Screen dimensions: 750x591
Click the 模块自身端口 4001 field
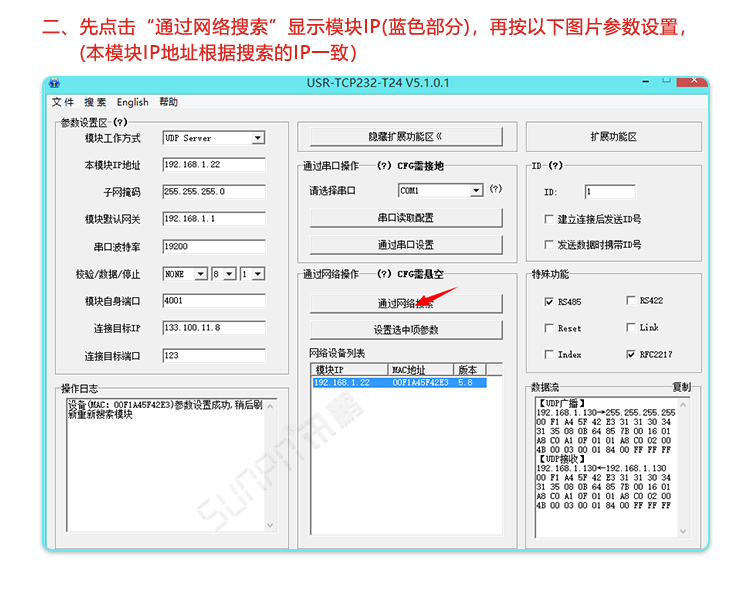(x=214, y=301)
